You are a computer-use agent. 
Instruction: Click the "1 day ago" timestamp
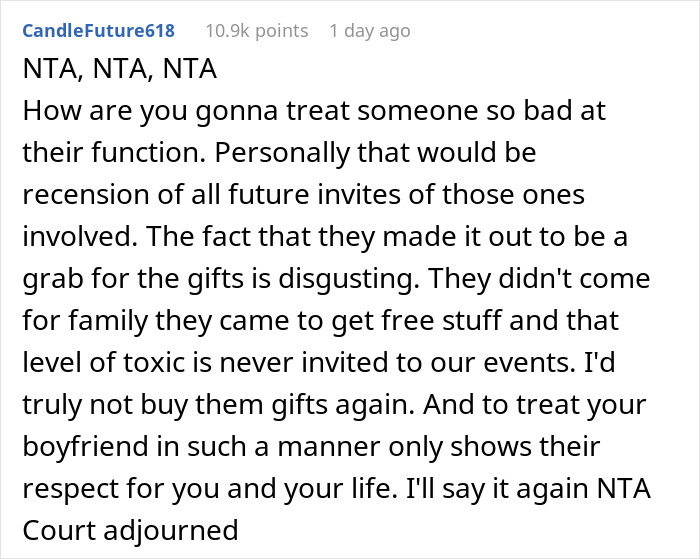(x=369, y=31)
